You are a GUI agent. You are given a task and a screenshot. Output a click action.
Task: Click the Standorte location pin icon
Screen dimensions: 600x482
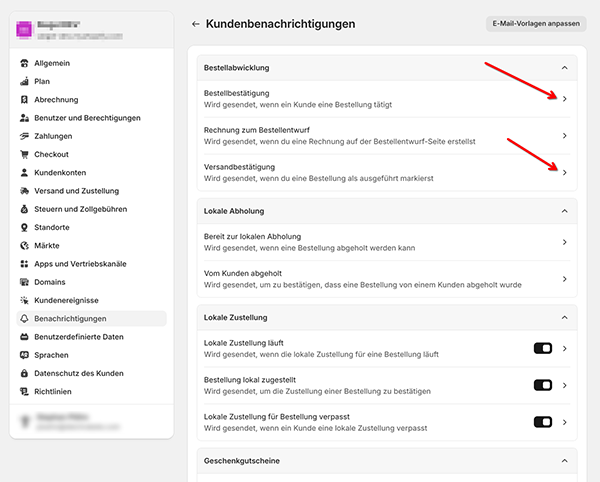(24, 227)
